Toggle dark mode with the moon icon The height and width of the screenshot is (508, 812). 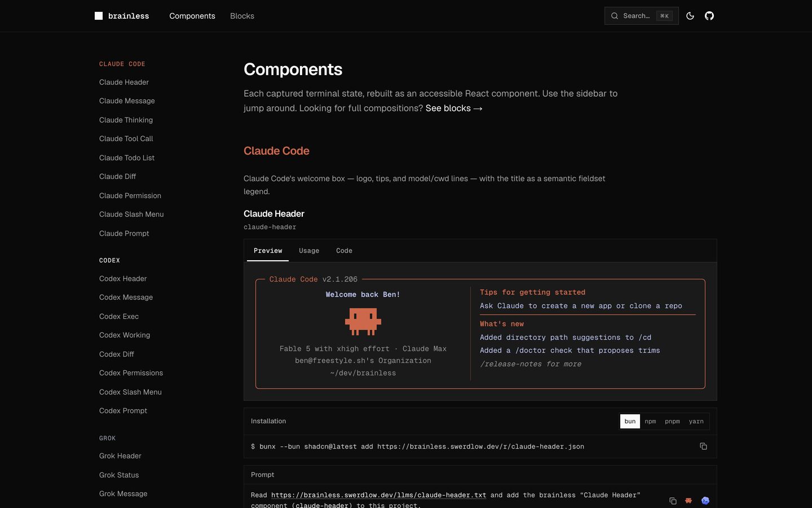690,16
